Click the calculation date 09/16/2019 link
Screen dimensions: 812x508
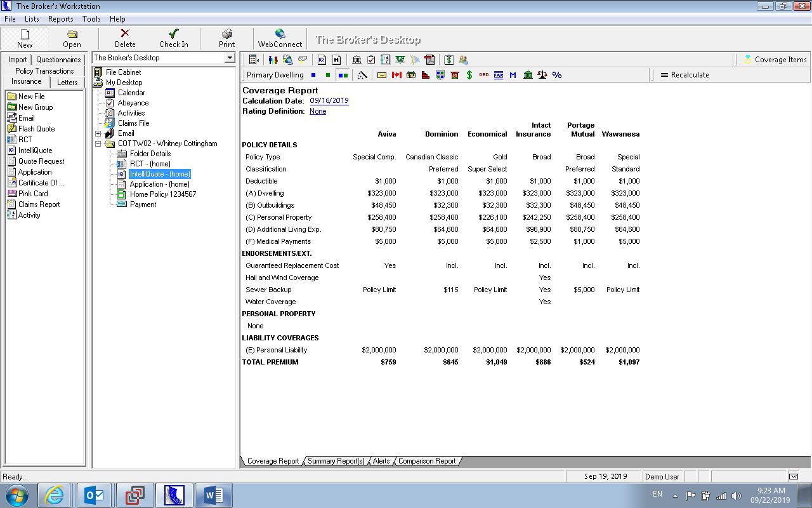(x=329, y=101)
